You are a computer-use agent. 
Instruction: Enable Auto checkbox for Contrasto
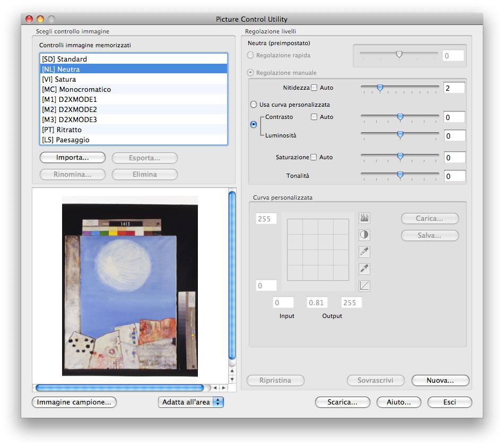(314, 117)
